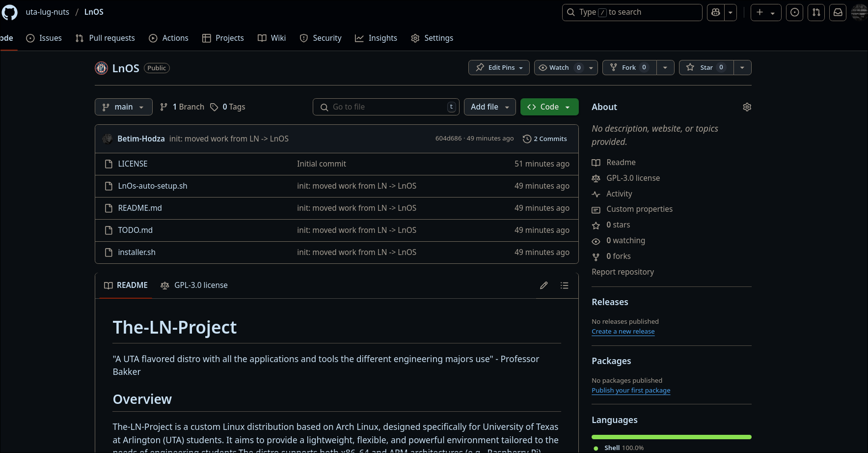Switch to the Insights tab
The height and width of the screenshot is (453, 868).
[x=376, y=38]
